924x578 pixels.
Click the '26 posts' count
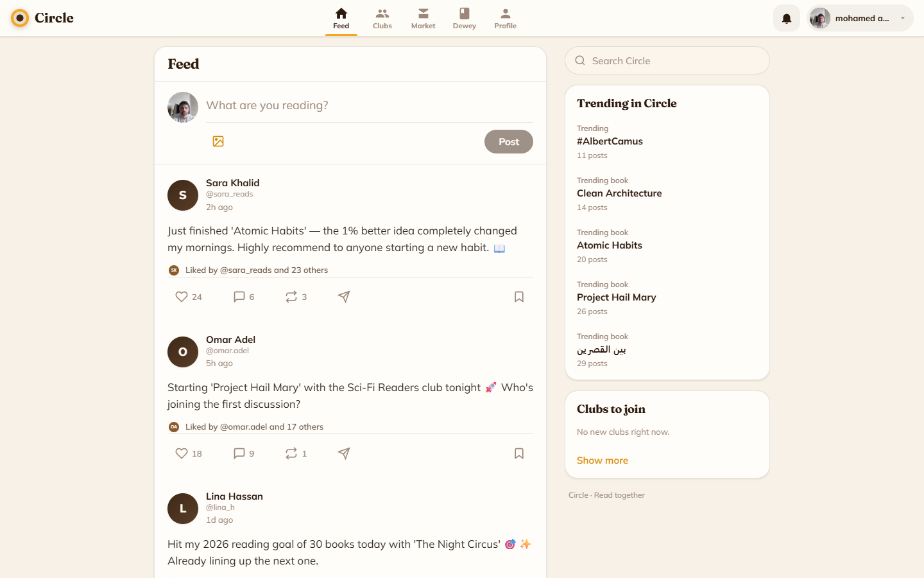(592, 311)
